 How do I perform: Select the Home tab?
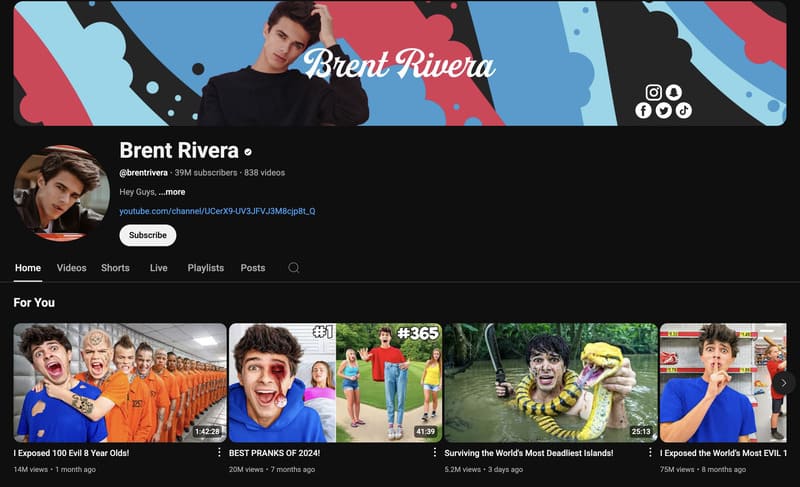click(28, 268)
